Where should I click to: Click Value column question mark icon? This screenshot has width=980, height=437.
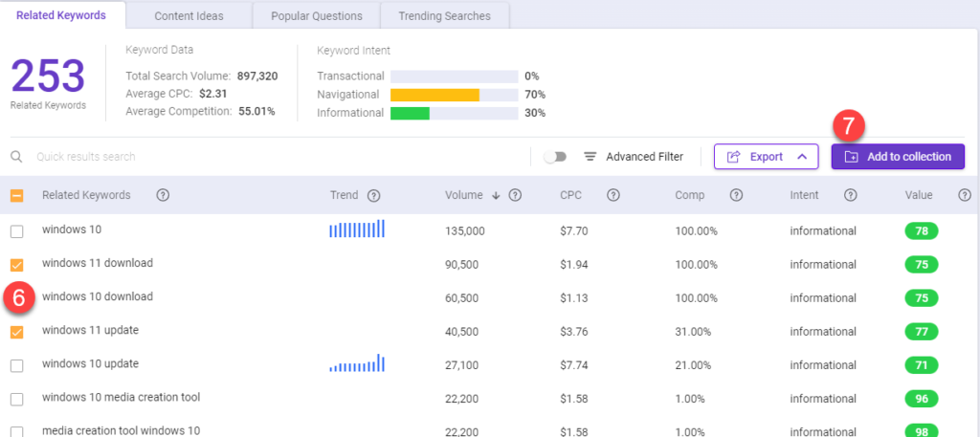(x=965, y=195)
